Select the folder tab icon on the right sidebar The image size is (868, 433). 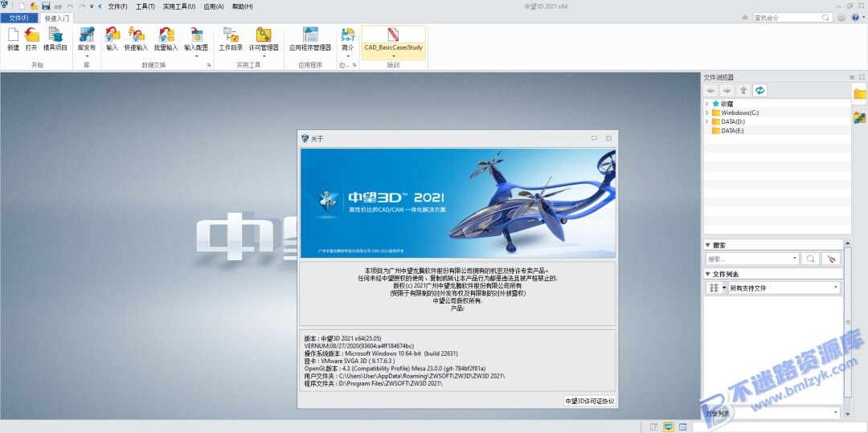click(860, 93)
